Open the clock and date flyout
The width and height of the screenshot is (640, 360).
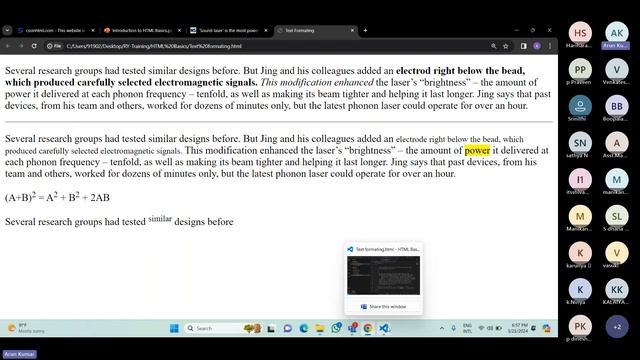[x=518, y=328]
